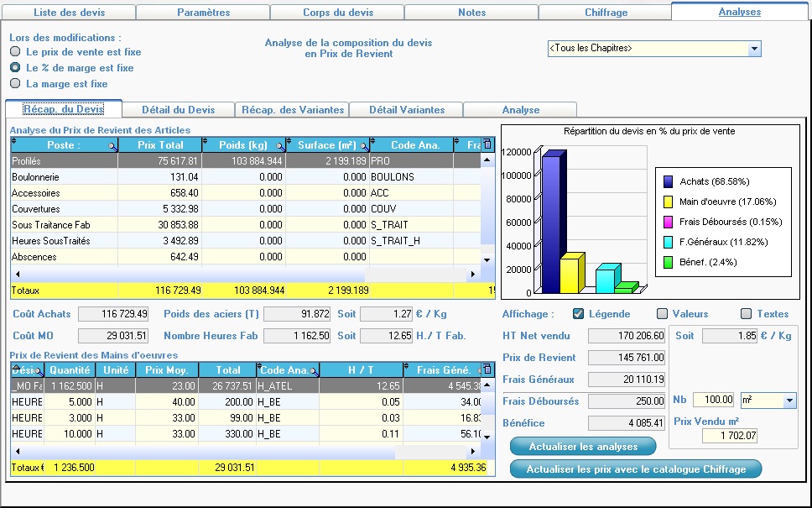This screenshot has width=812, height=508.
Task: Open the 'Tous les Chapitres' dropdown
Action: pyautogui.click(x=754, y=49)
